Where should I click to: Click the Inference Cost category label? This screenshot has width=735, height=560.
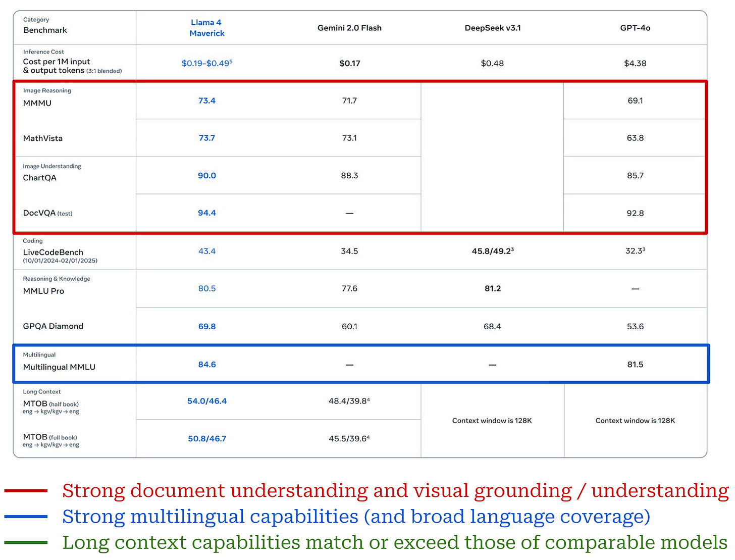pos(43,52)
